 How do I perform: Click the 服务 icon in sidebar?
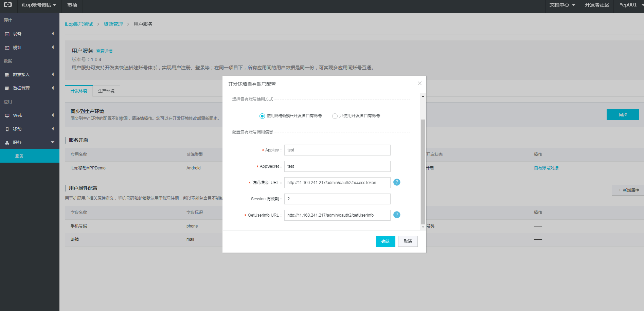[x=7, y=143]
